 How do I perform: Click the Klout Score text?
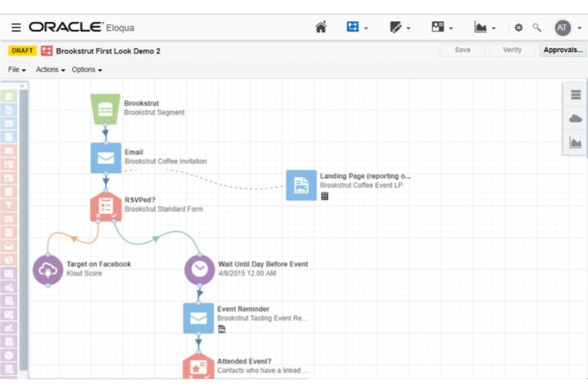coord(84,273)
